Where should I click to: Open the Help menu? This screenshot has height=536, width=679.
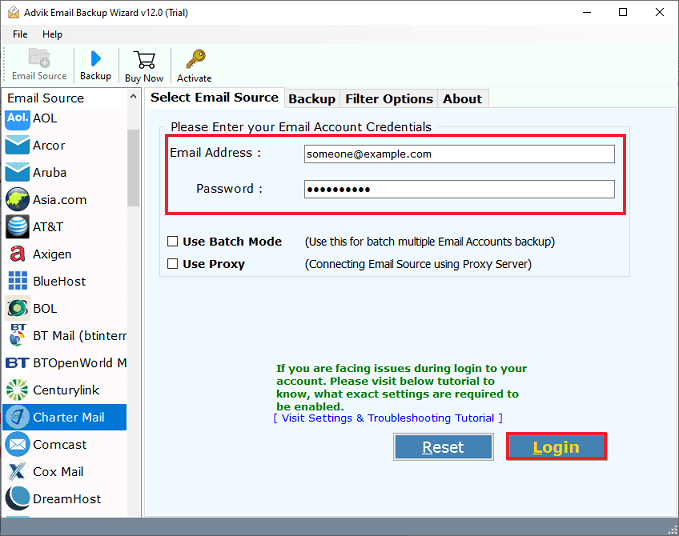click(x=52, y=34)
